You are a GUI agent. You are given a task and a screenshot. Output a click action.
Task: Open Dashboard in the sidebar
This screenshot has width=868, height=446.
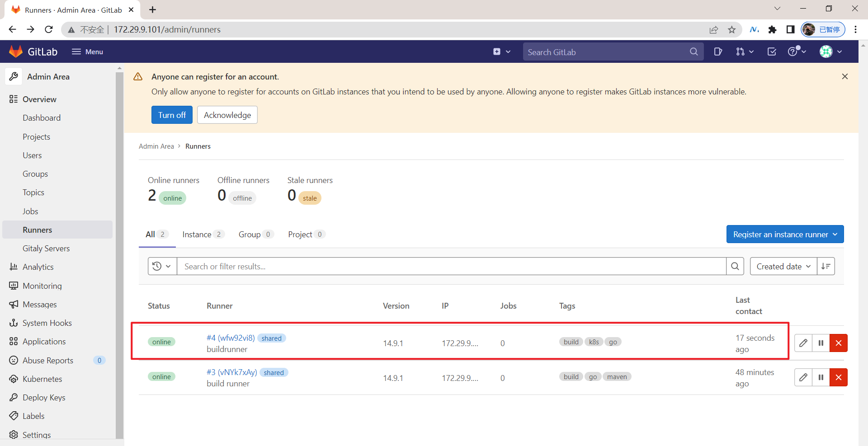42,118
